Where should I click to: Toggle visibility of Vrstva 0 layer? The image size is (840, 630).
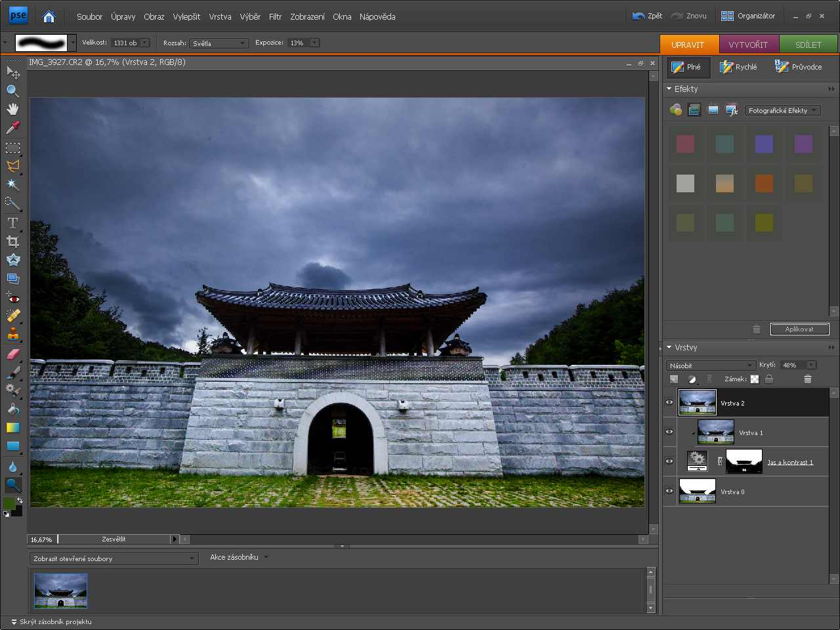point(669,491)
